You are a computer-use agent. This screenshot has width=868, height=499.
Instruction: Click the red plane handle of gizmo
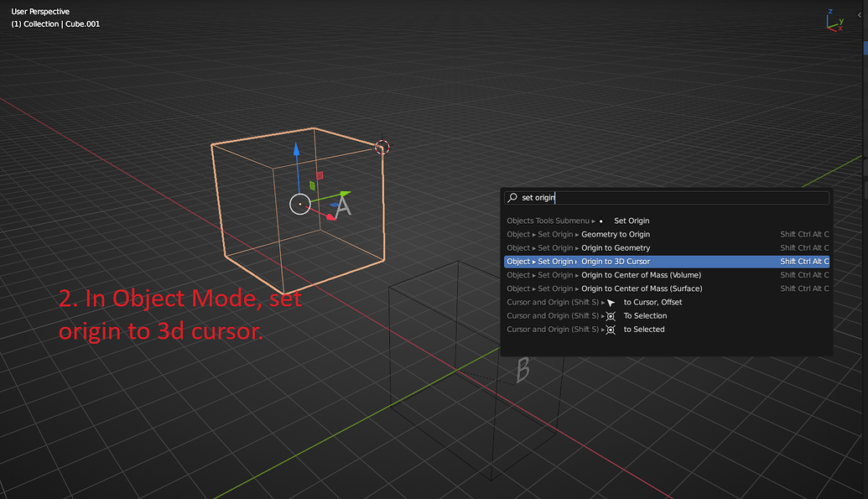click(320, 175)
